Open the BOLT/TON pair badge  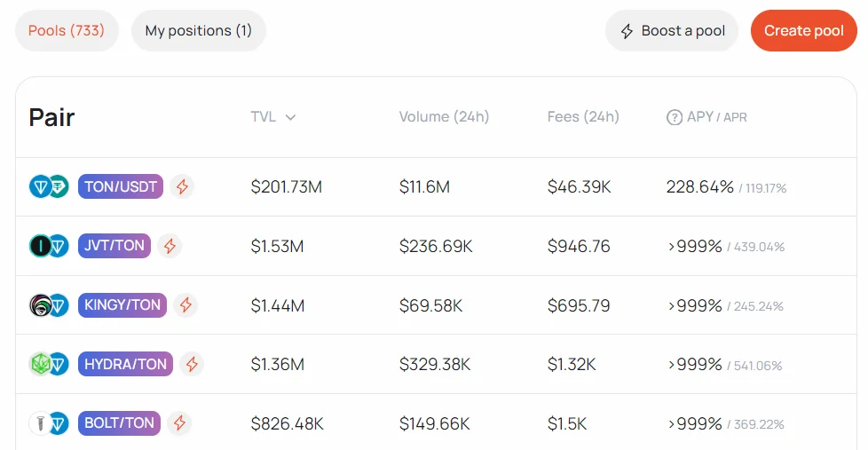(x=119, y=423)
